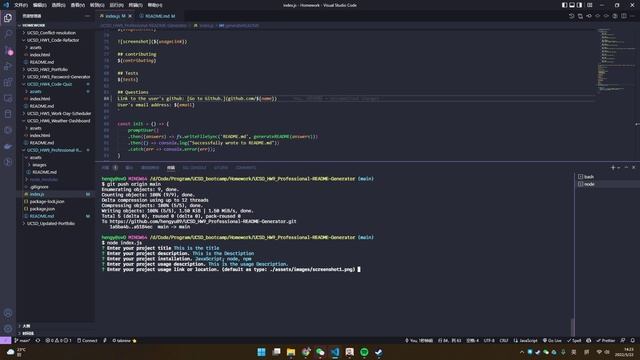
Task: Open the notifications bell in status bar
Action: [x=632, y=340]
